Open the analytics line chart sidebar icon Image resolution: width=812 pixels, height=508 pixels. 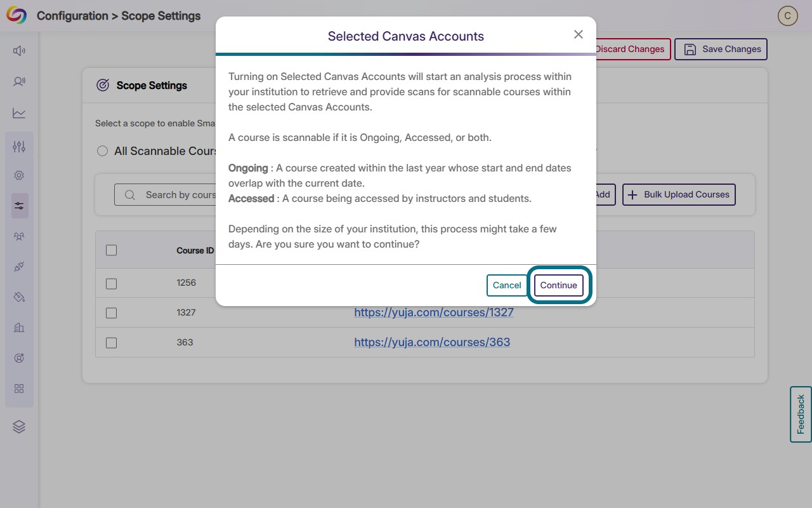(x=19, y=114)
